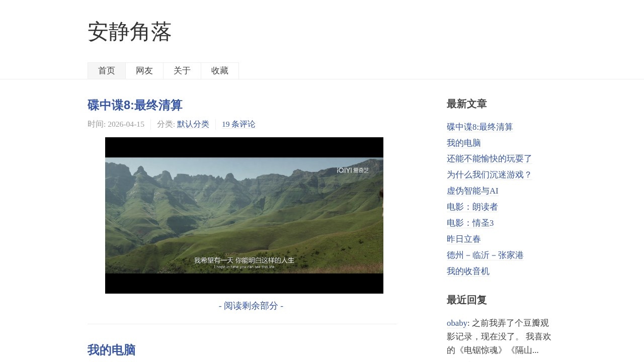
Task: Click sidebar article 昨日立春
Action: click(x=464, y=239)
